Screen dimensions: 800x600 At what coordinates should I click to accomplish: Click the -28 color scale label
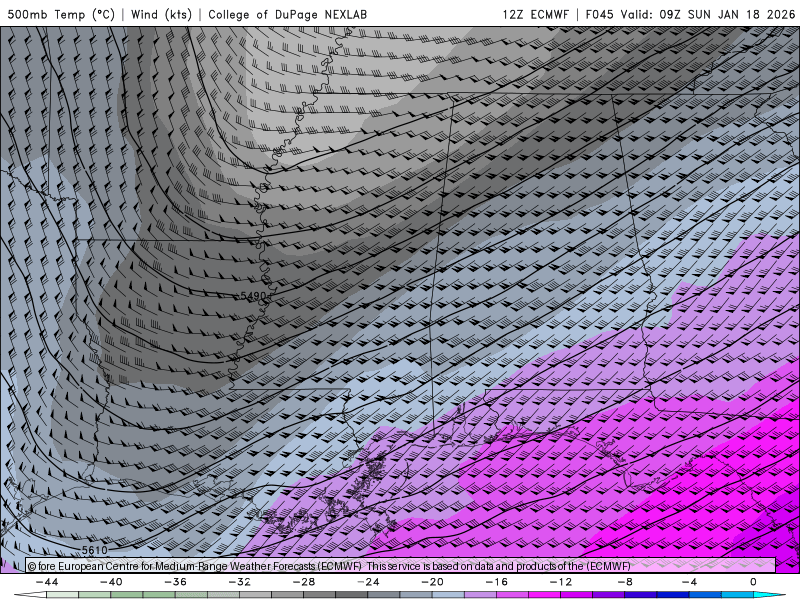pos(304,582)
